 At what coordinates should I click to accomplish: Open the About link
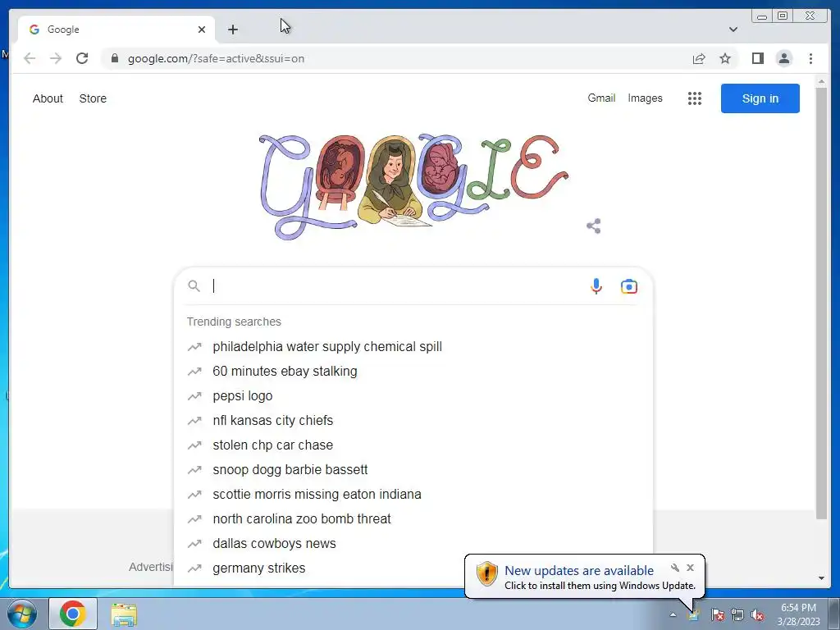click(48, 98)
